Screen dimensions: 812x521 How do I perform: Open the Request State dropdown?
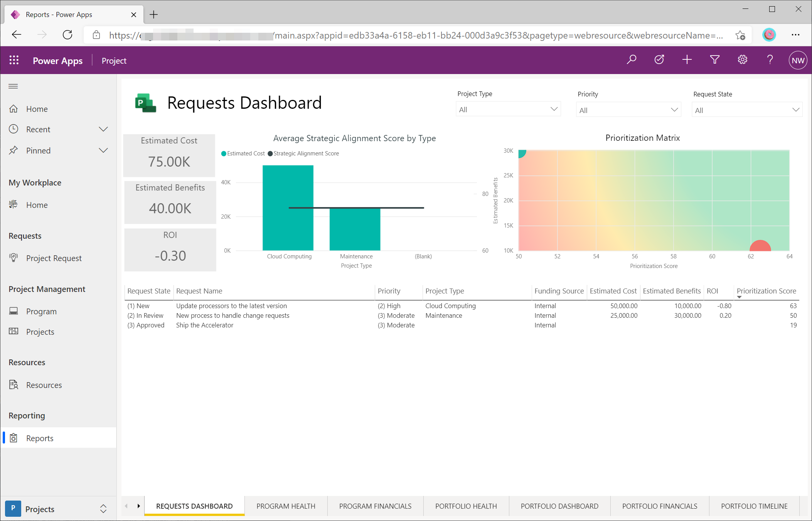746,110
